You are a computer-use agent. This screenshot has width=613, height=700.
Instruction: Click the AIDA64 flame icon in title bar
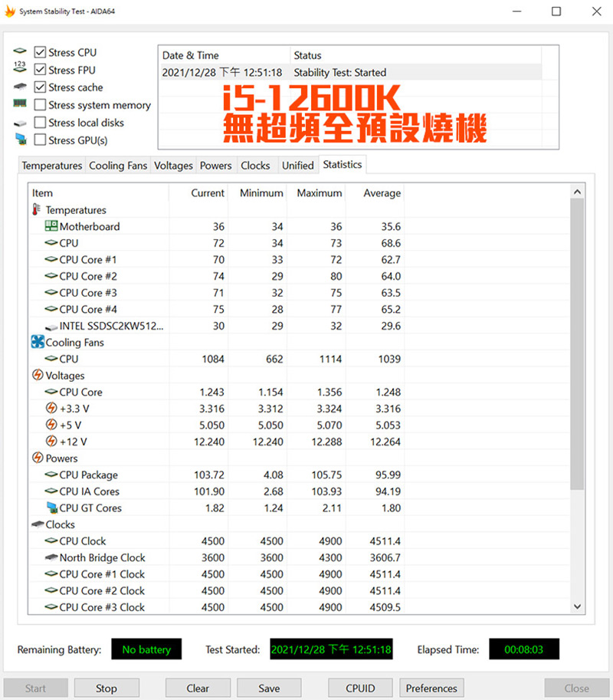click(x=10, y=12)
